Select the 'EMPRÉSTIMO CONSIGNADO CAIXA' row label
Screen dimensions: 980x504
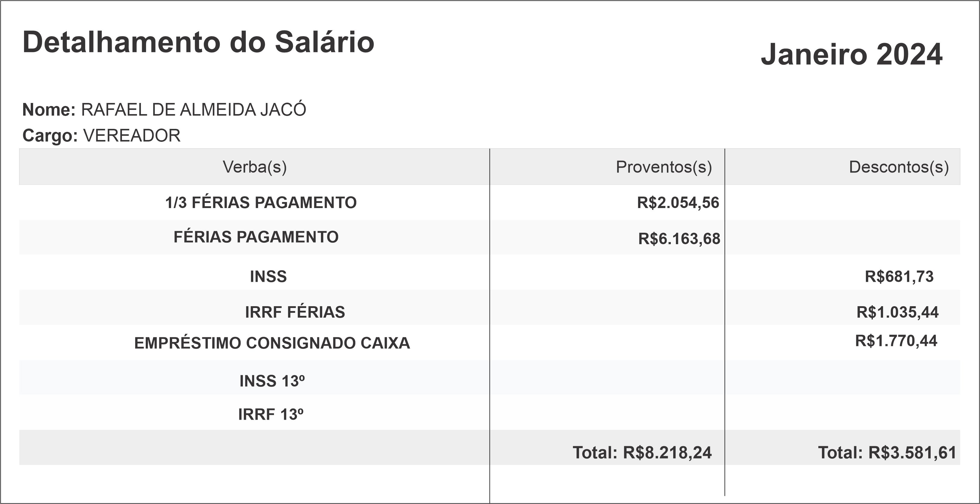[272, 343]
